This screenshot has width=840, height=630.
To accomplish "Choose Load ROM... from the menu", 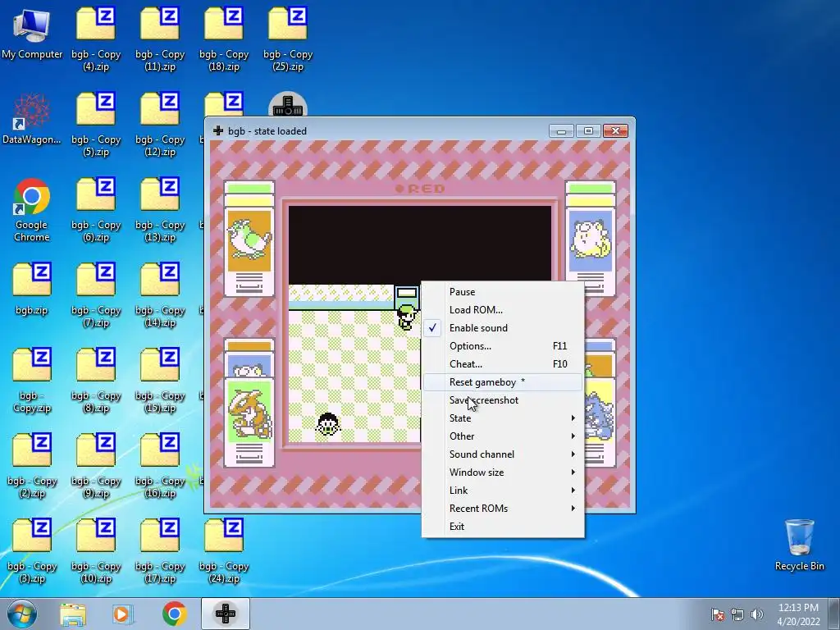I will (x=503, y=309).
